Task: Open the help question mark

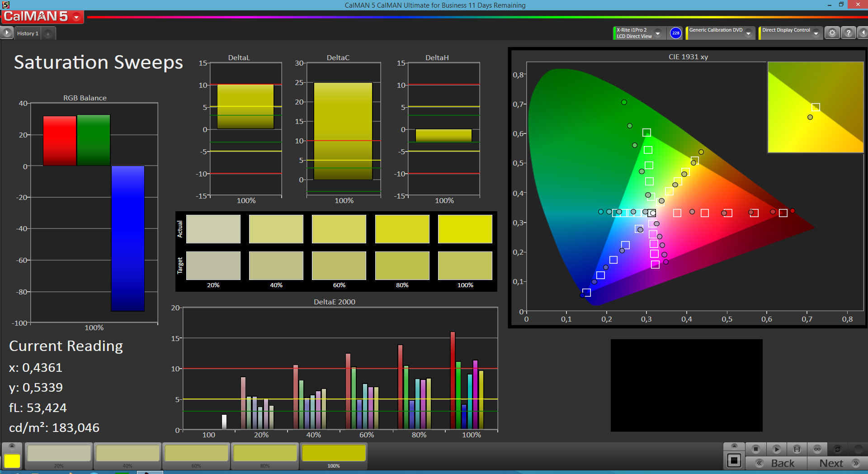Action: tap(849, 33)
